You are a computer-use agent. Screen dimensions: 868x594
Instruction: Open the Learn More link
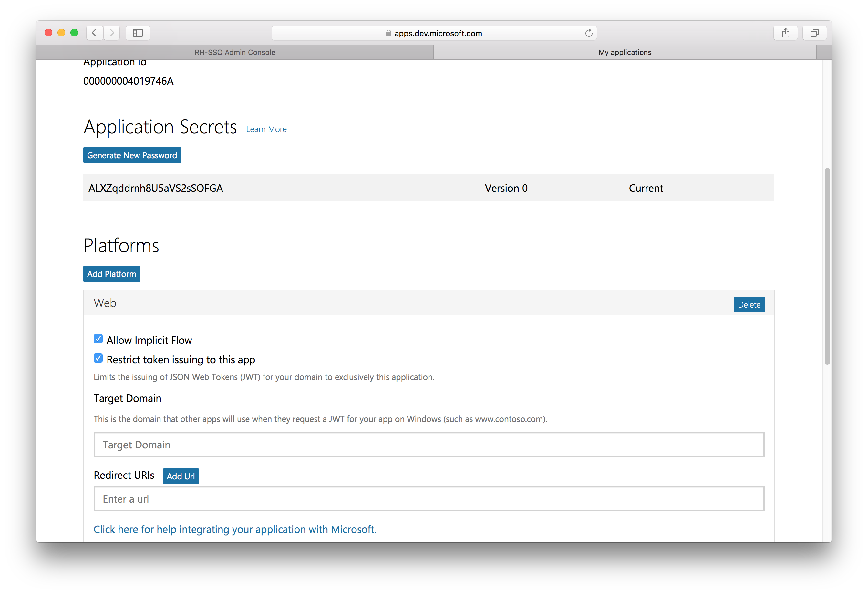(x=266, y=129)
